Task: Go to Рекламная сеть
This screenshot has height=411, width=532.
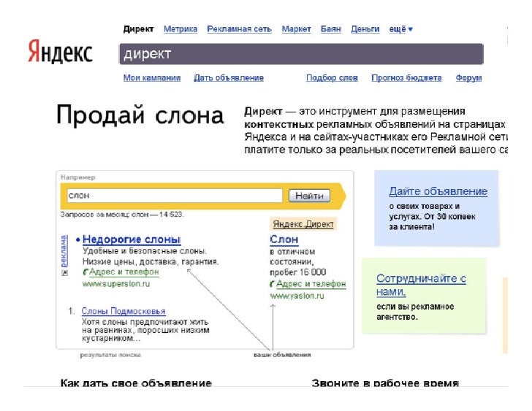Action: [x=239, y=29]
